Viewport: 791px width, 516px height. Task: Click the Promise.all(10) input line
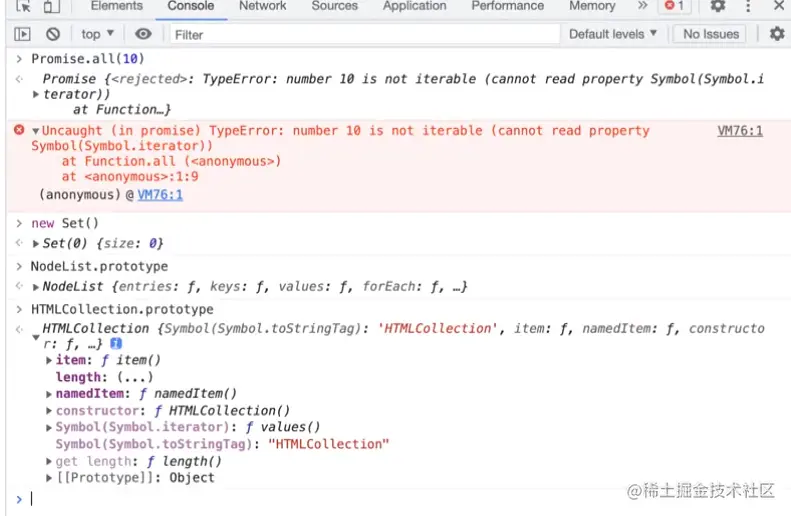pos(88,59)
